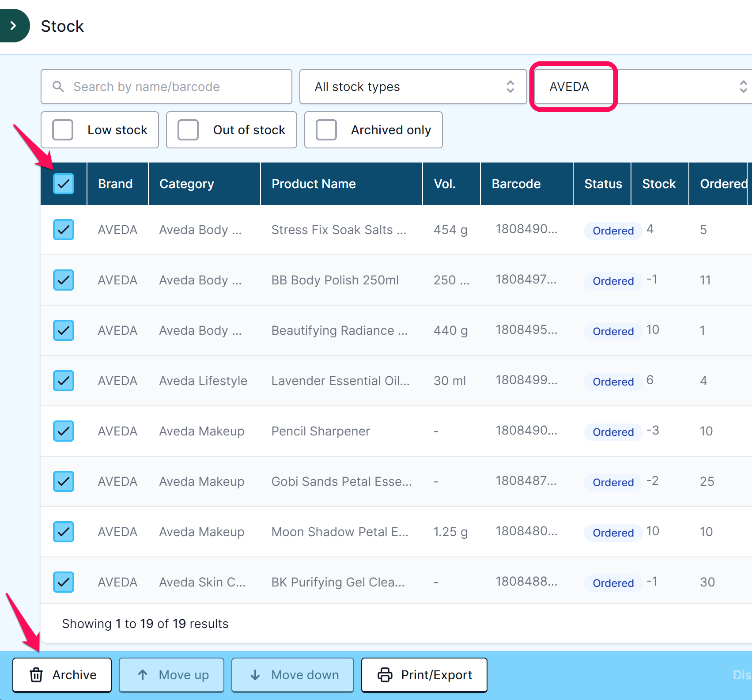Click the 'Stock' page title

[x=62, y=26]
